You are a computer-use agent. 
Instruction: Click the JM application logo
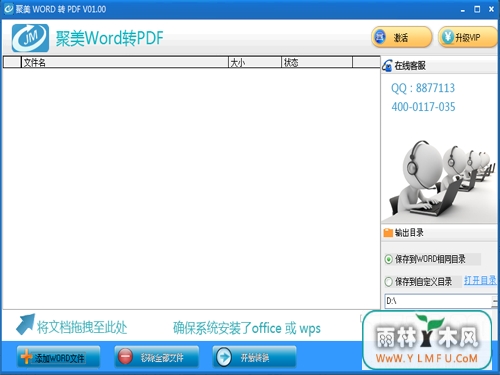pyautogui.click(x=30, y=38)
